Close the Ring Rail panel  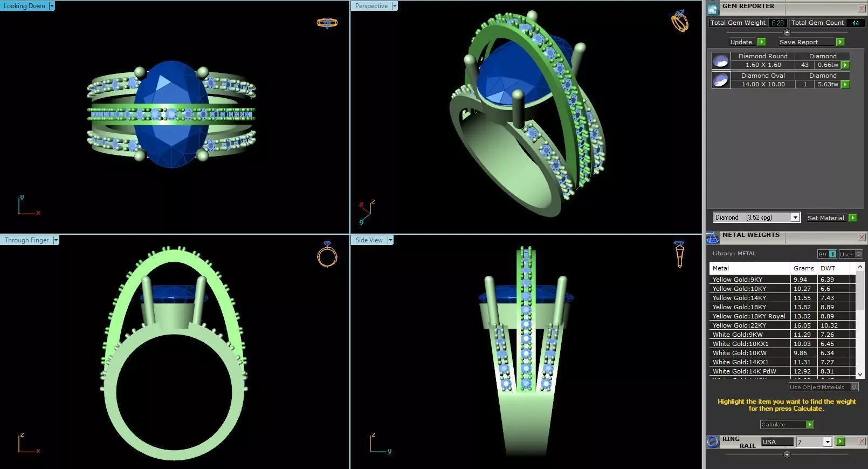pos(862,441)
